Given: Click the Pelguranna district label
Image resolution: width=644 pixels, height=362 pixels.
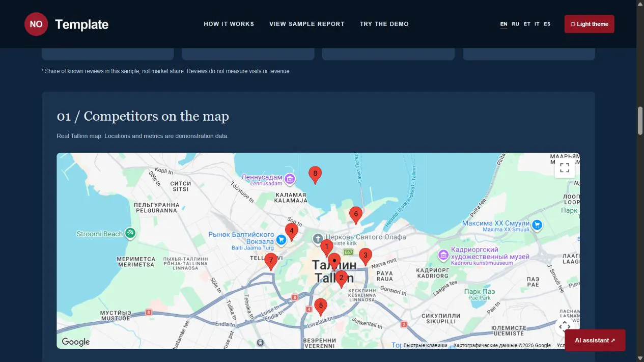Looking at the screenshot, I should [156, 207].
